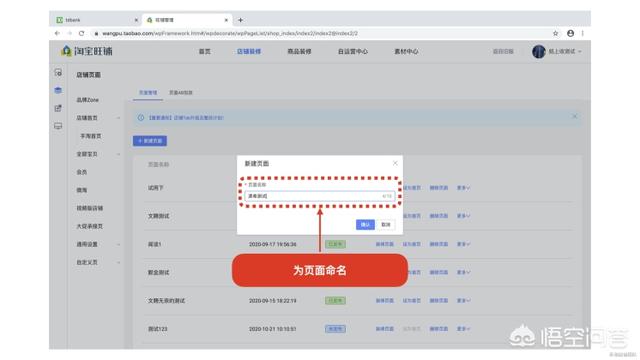Switch to the first page-management tab
640x360 pixels.
click(x=148, y=93)
